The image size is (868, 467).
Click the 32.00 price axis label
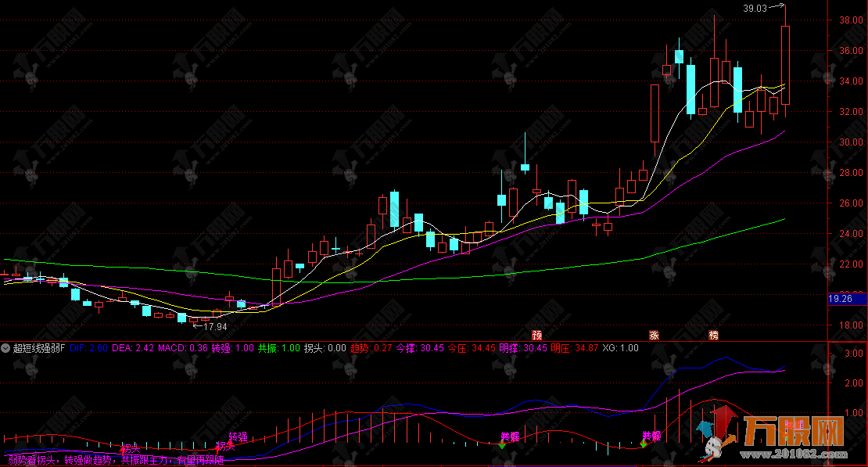tap(852, 111)
